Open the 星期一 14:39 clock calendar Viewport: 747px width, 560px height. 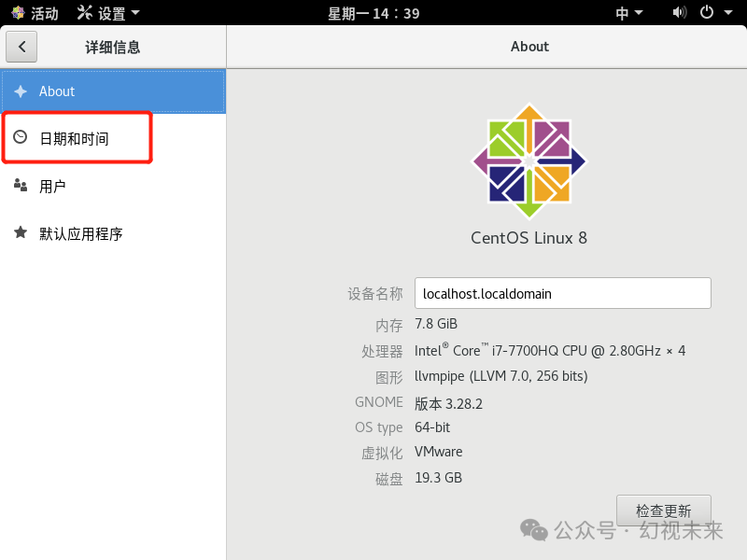tap(373, 13)
